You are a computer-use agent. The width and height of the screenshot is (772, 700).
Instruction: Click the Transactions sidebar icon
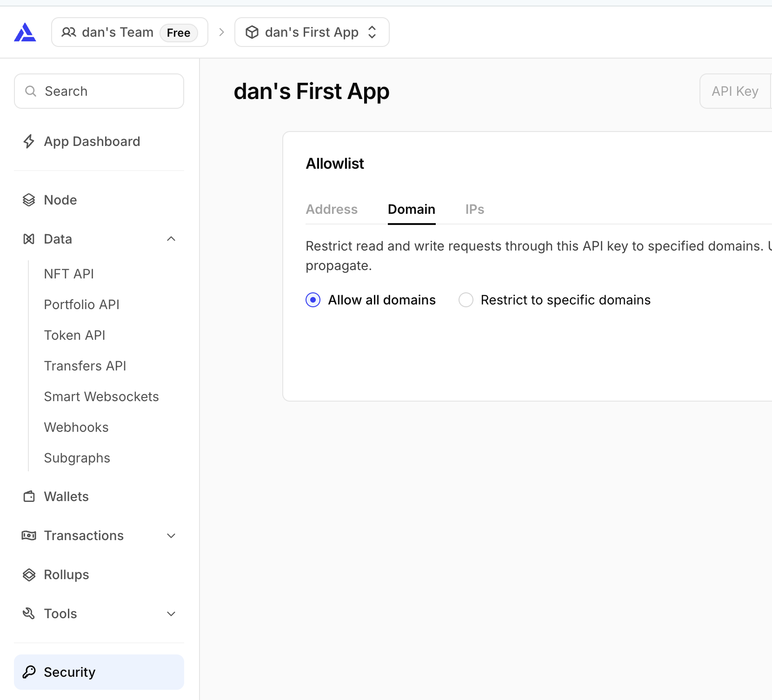pyautogui.click(x=29, y=535)
